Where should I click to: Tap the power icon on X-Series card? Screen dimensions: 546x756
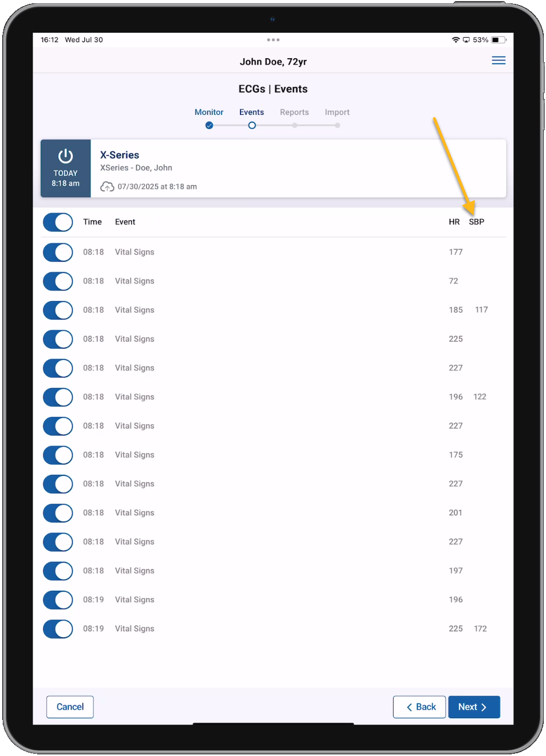pos(65,156)
